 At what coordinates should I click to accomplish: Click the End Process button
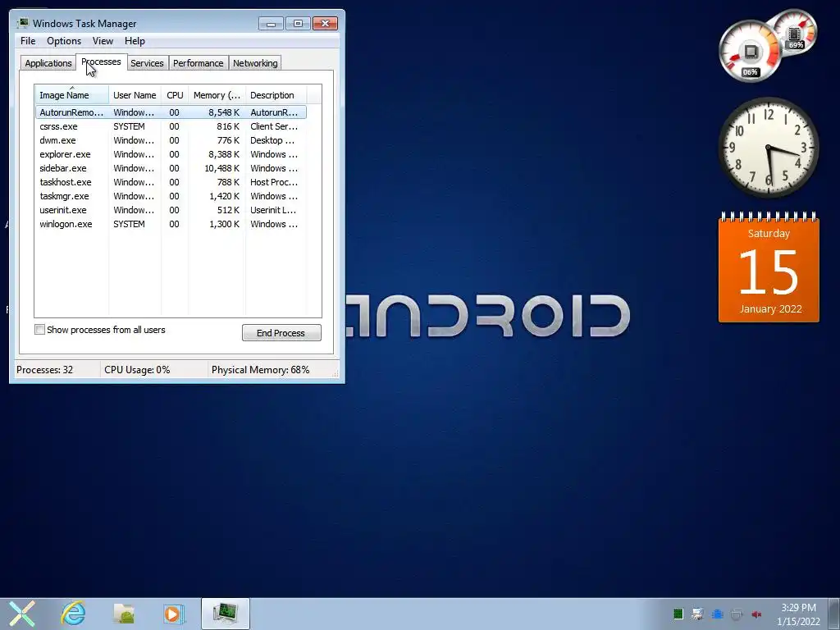tap(281, 333)
